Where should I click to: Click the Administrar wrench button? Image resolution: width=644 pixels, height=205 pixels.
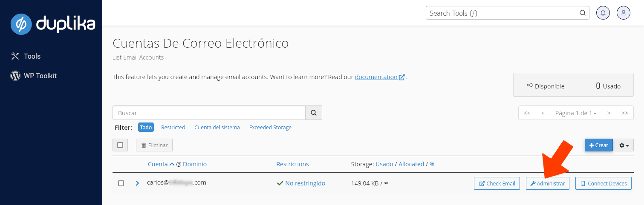[547, 183]
